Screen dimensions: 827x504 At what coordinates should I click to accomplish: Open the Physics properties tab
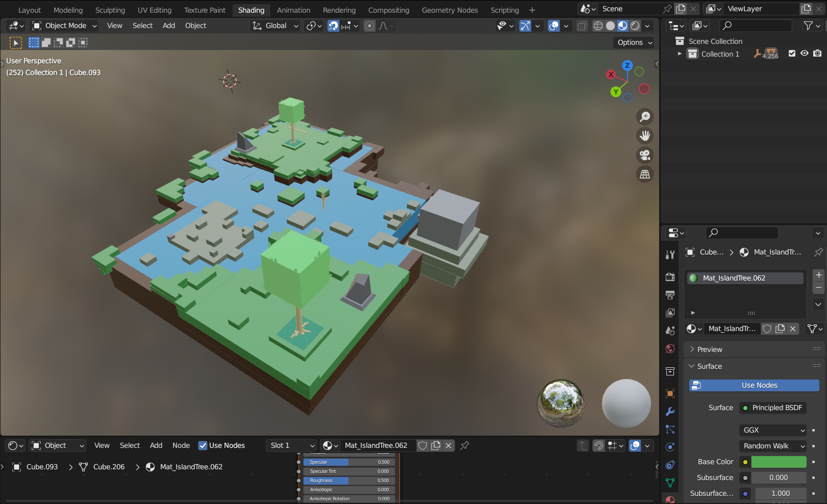tap(670, 447)
